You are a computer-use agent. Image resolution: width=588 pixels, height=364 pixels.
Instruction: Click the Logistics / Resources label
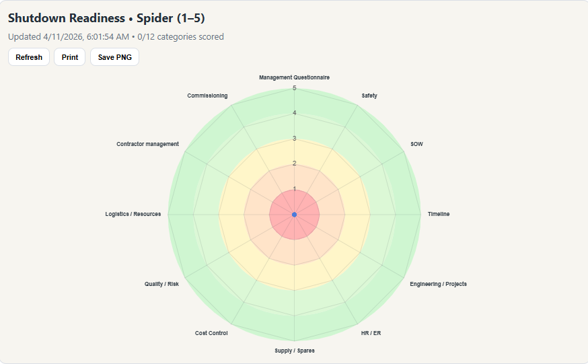point(133,214)
